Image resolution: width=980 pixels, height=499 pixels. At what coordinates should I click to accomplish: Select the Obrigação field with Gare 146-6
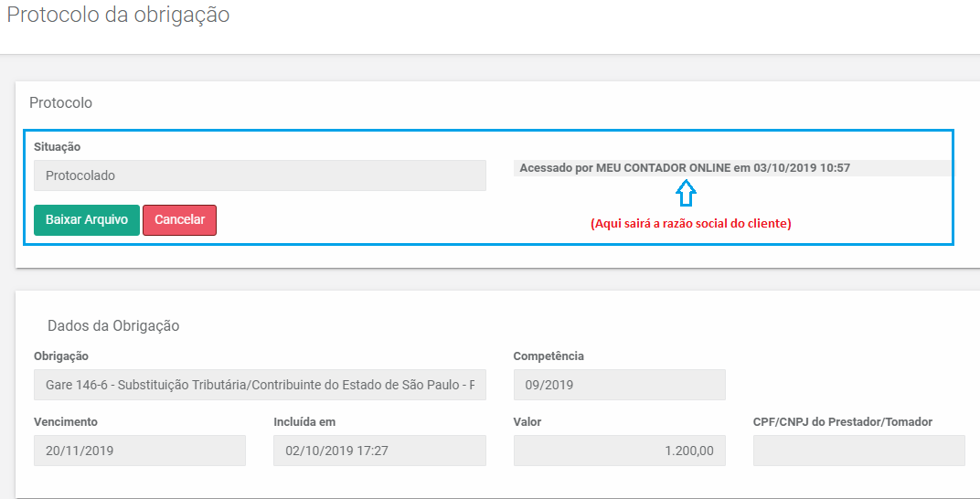coord(260,385)
